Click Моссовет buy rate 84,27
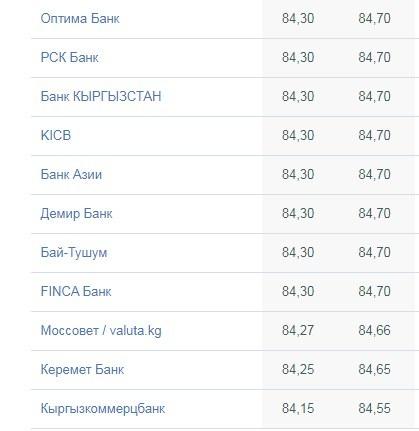Image resolution: width=419 pixels, height=431 pixels. pyautogui.click(x=298, y=330)
